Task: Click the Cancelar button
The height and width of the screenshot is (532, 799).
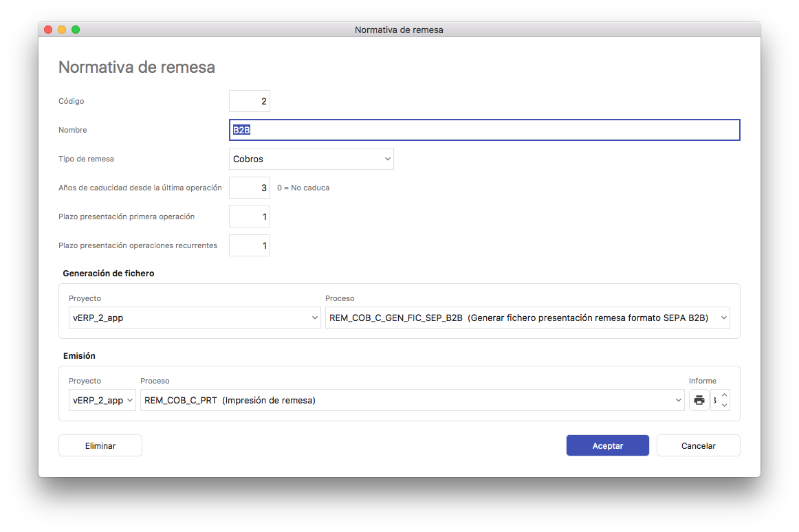Action: [x=698, y=445]
